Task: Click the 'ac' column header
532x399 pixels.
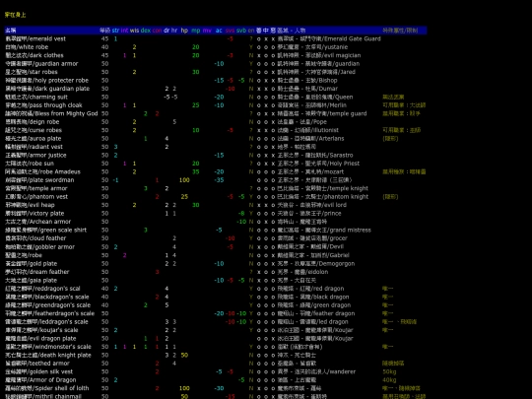Action: (x=219, y=31)
